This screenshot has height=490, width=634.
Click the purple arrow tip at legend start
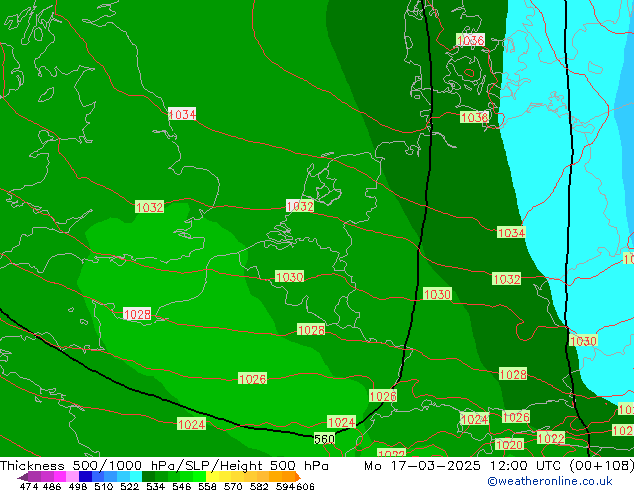pyautogui.click(x=23, y=477)
